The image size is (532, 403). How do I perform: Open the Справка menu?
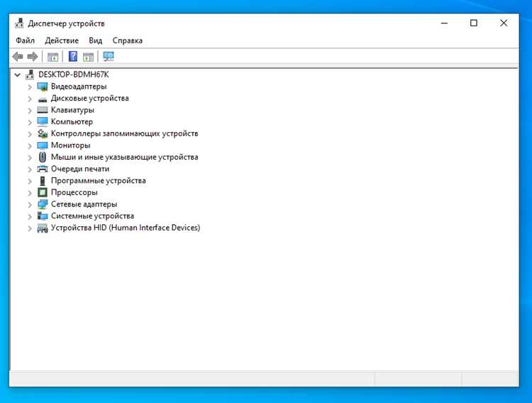coord(128,40)
